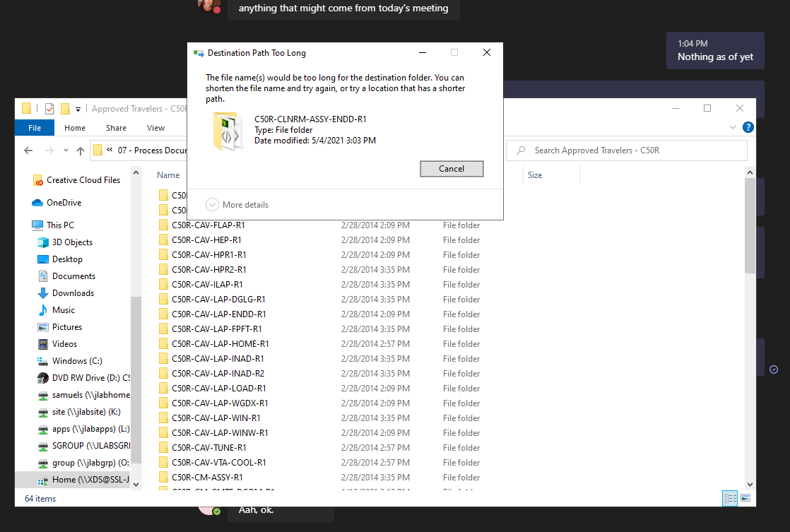Switch to large icons view

tap(745, 498)
